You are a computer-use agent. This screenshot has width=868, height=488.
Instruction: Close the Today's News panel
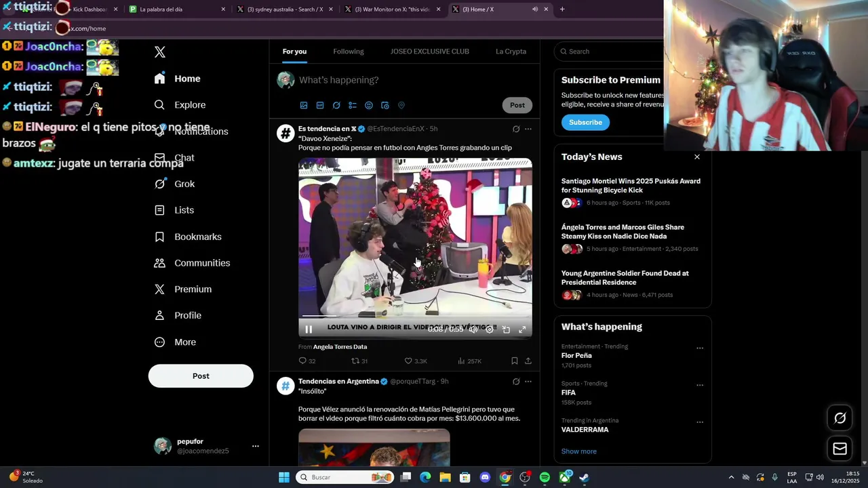click(696, 157)
